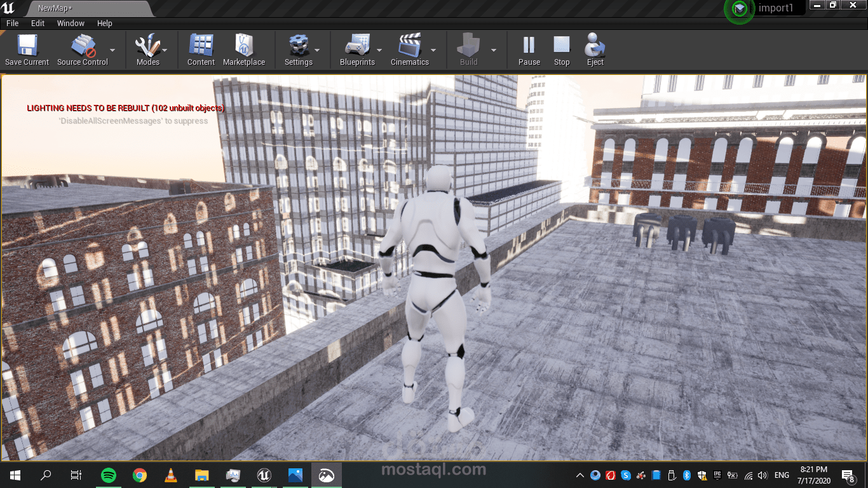
Task: Open the File menu
Action: pos(13,23)
